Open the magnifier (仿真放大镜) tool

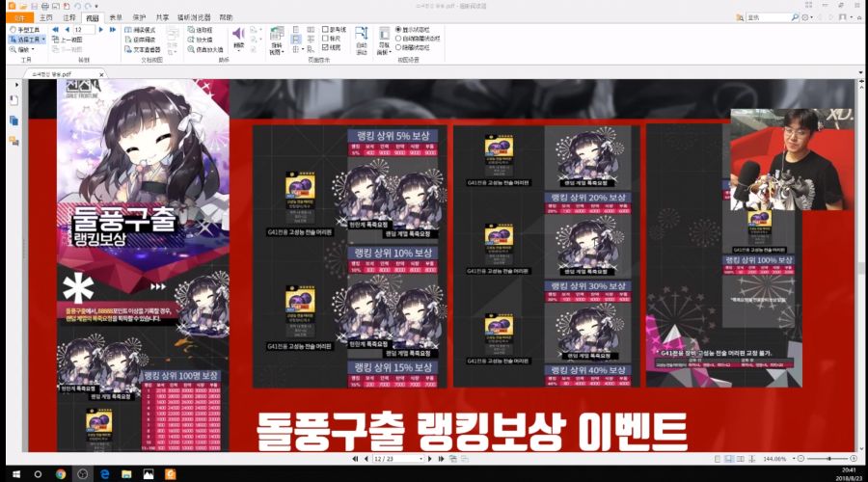[205, 49]
